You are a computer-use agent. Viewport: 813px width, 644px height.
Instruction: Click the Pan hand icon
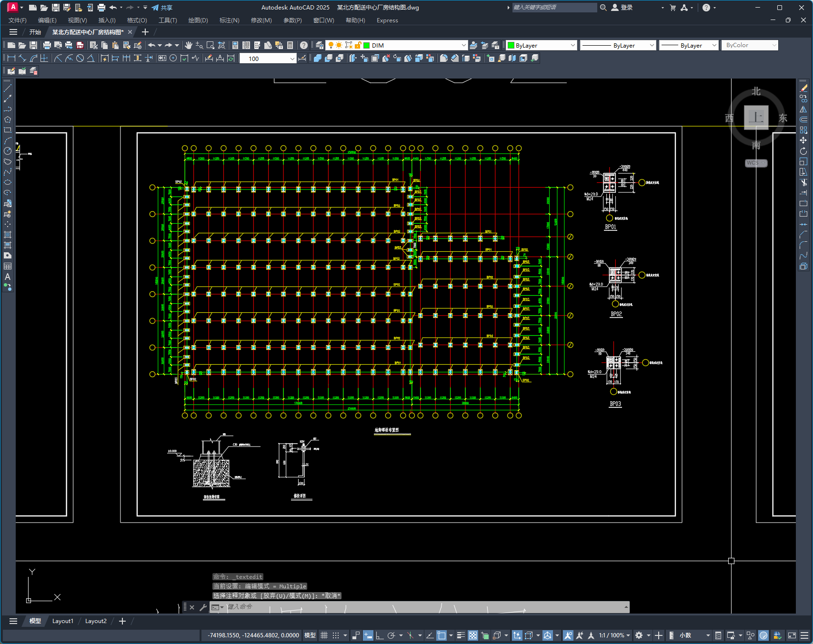(x=189, y=45)
